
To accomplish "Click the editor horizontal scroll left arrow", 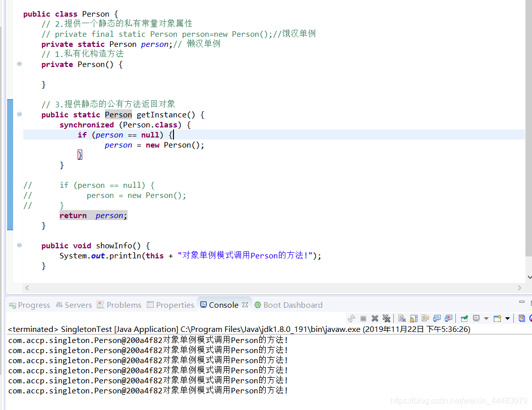I will [27, 288].
